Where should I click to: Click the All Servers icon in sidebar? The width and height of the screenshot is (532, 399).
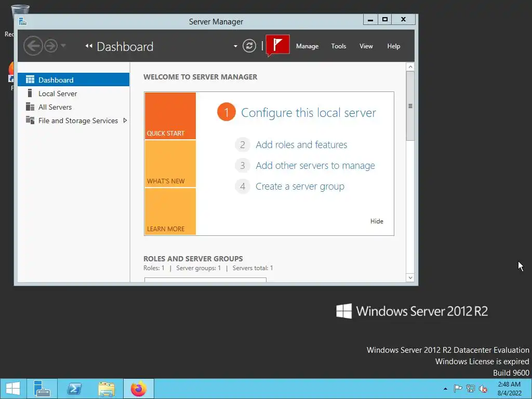click(30, 107)
